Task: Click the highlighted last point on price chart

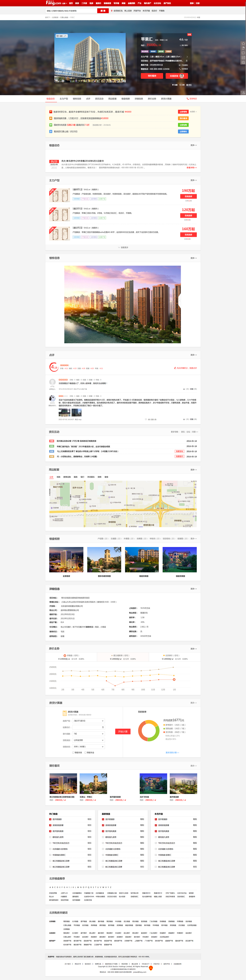Action: pyautogui.click(x=174, y=680)
